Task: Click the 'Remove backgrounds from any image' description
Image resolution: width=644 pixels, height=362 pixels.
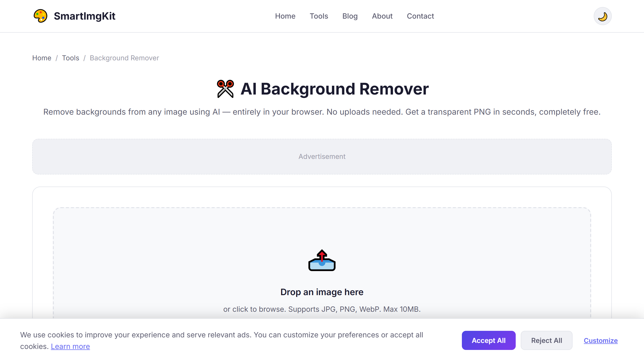Action: (322, 112)
